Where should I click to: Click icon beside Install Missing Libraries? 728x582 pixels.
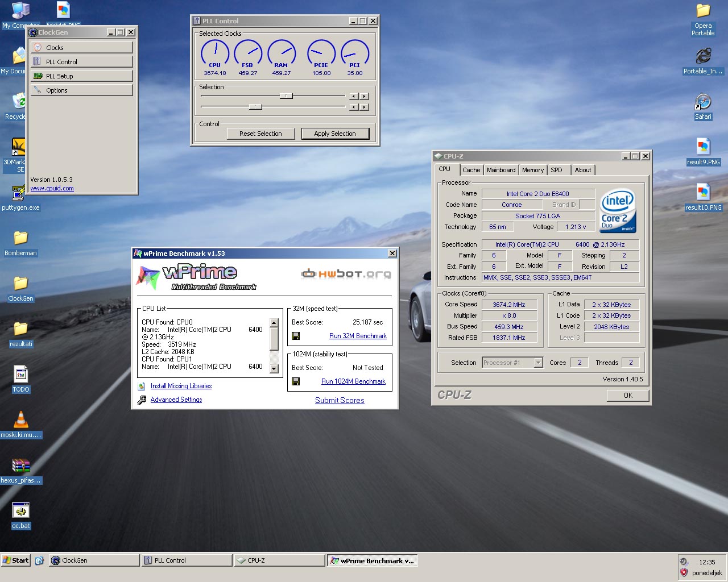click(142, 386)
